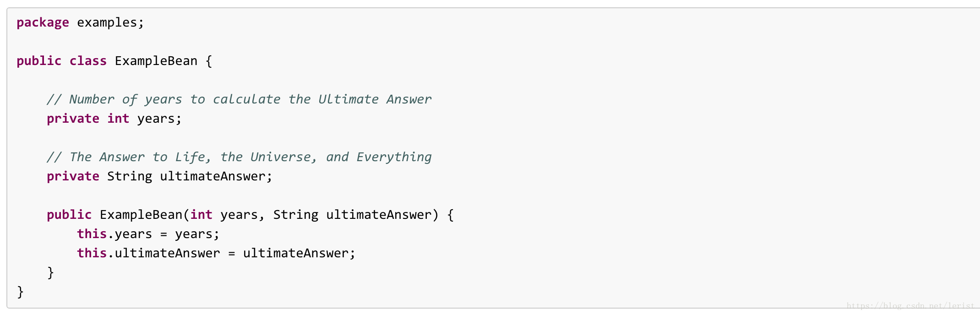This screenshot has height=315, width=980.
Task: Click the 'package' keyword on first line
Action: [x=43, y=22]
